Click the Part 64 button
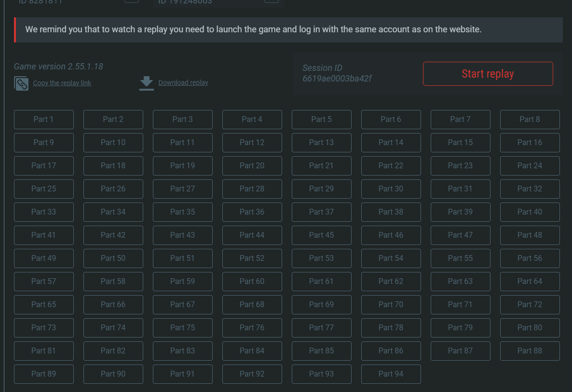 [530, 282]
